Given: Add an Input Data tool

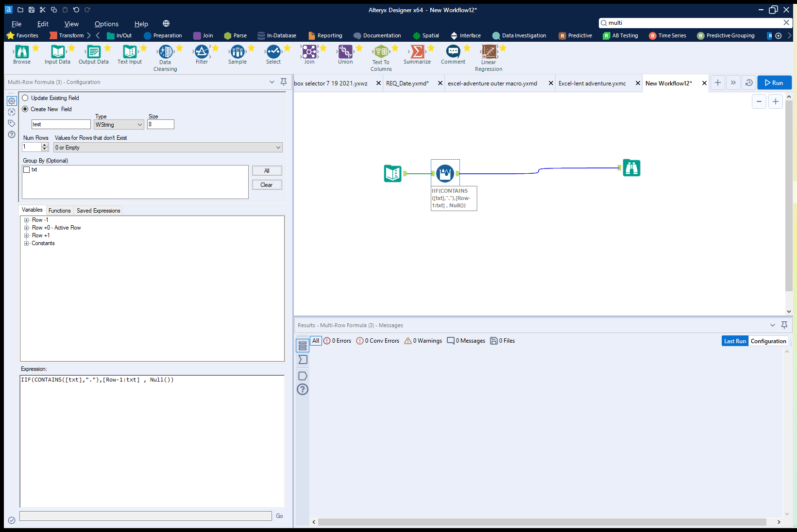Looking at the screenshot, I should (x=57, y=53).
